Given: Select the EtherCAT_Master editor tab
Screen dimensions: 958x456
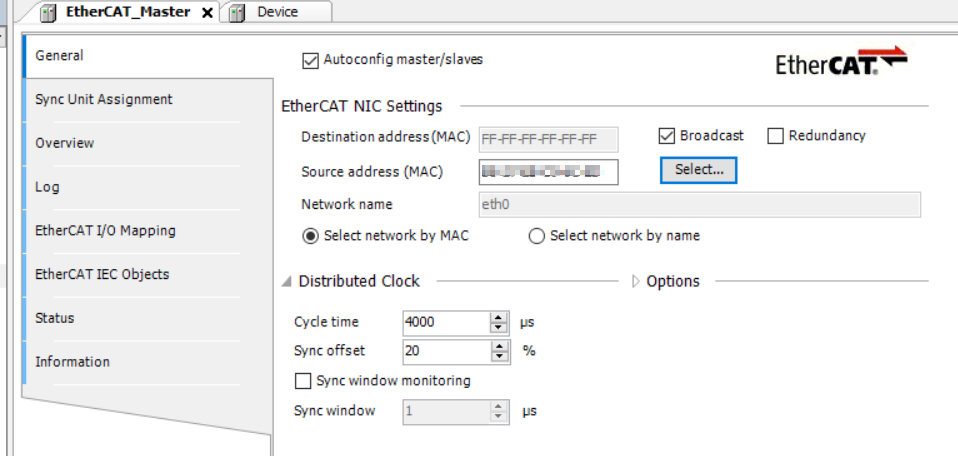Looking at the screenshot, I should 127,12.
